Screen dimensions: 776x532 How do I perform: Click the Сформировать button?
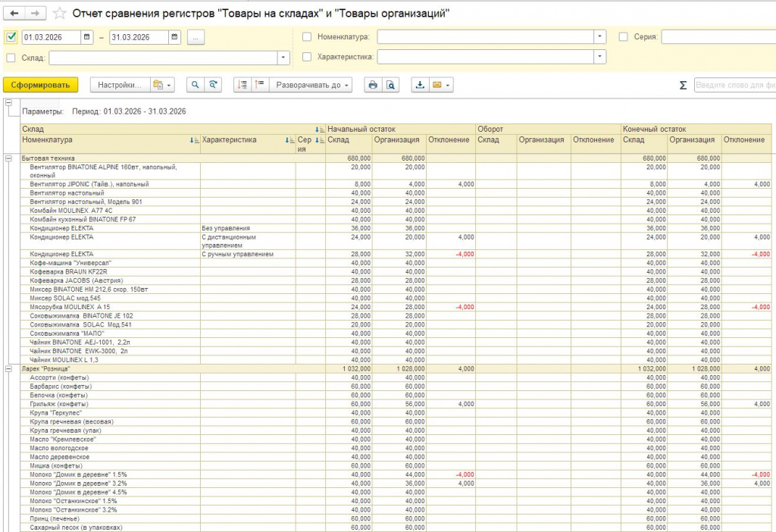tap(41, 86)
